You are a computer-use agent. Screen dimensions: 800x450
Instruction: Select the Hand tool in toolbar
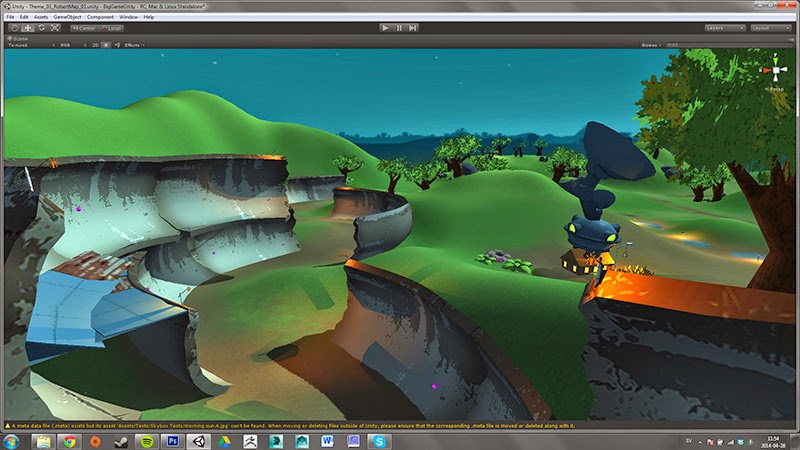(x=14, y=28)
